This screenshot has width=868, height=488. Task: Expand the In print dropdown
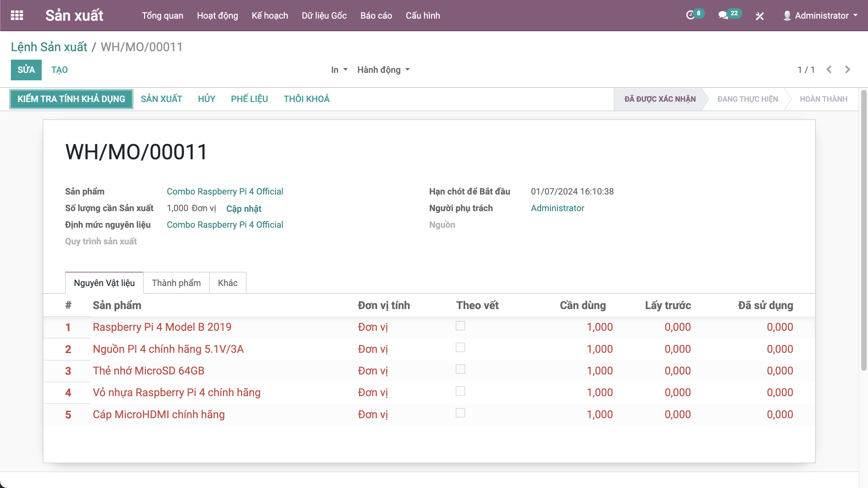click(x=339, y=70)
